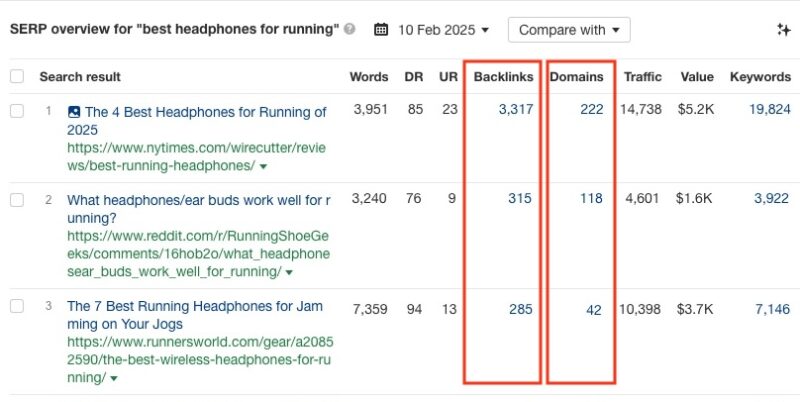Open the Compare with dropdown
The height and width of the screenshot is (402, 800).
(569, 30)
